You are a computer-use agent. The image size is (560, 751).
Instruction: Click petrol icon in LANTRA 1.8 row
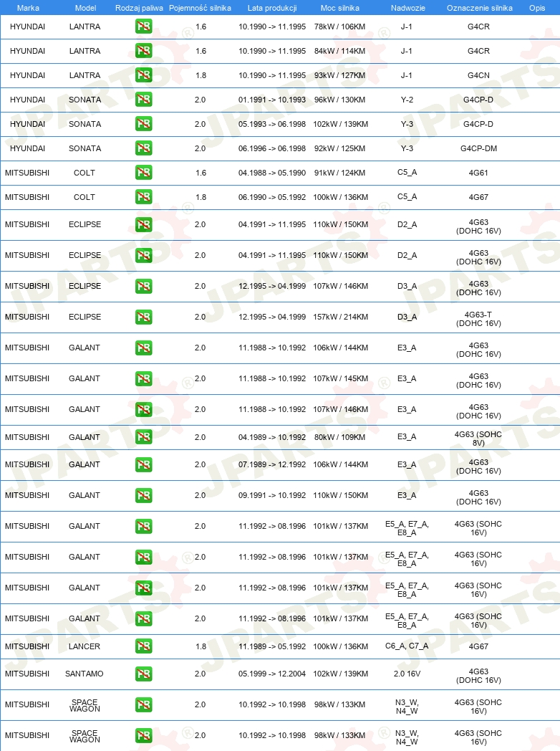[x=144, y=75]
